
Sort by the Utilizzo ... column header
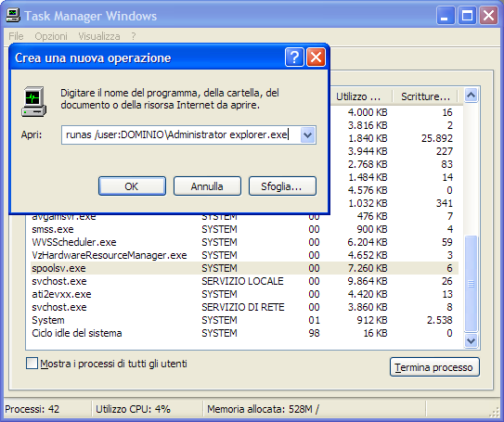(362, 96)
